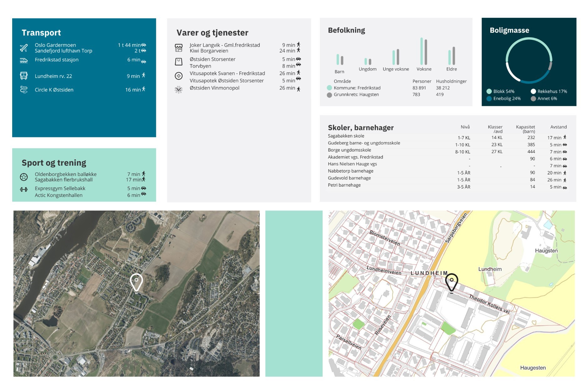Click the Unge voksne chart label
This screenshot has height=392, width=588.
396,69
